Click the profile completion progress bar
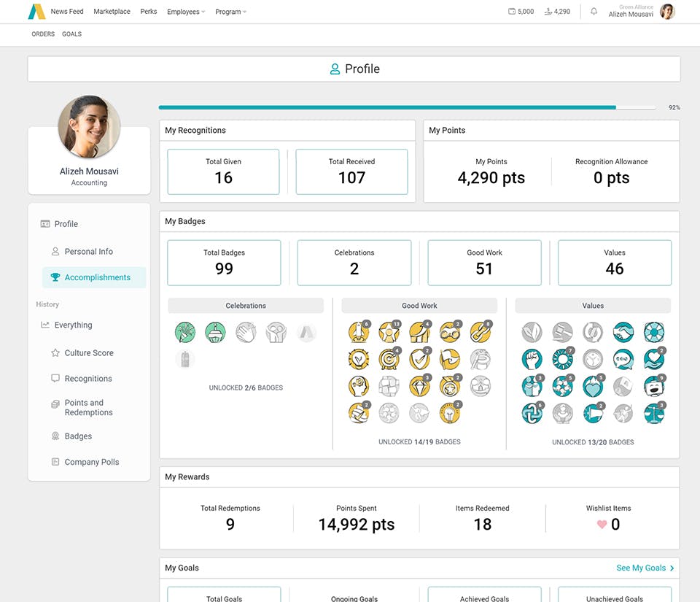Screen dimensions: 700x602 [407, 107]
